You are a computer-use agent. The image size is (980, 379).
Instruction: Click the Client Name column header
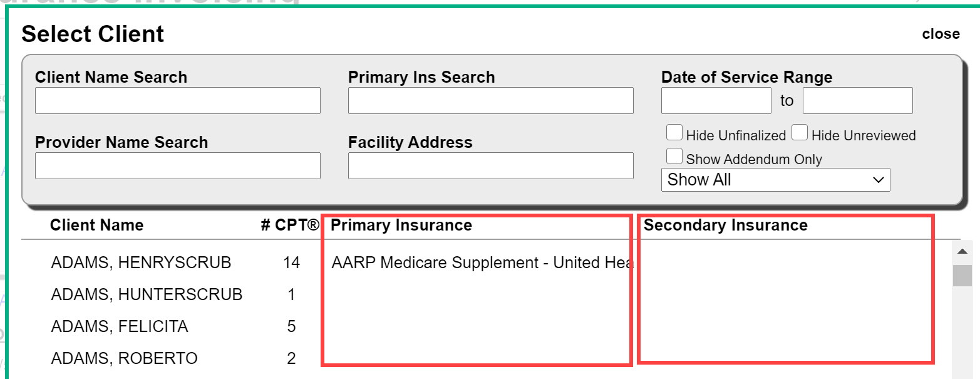pos(96,225)
